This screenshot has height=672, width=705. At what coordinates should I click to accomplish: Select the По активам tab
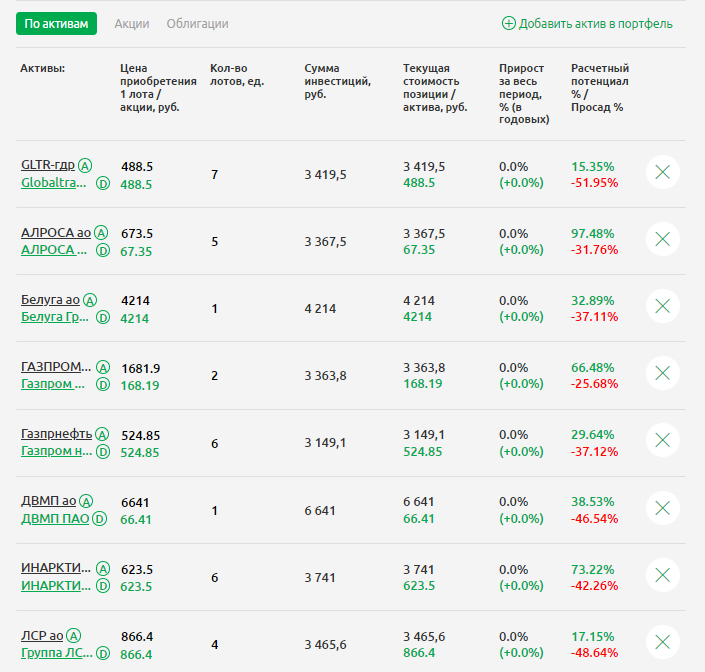pyautogui.click(x=56, y=23)
